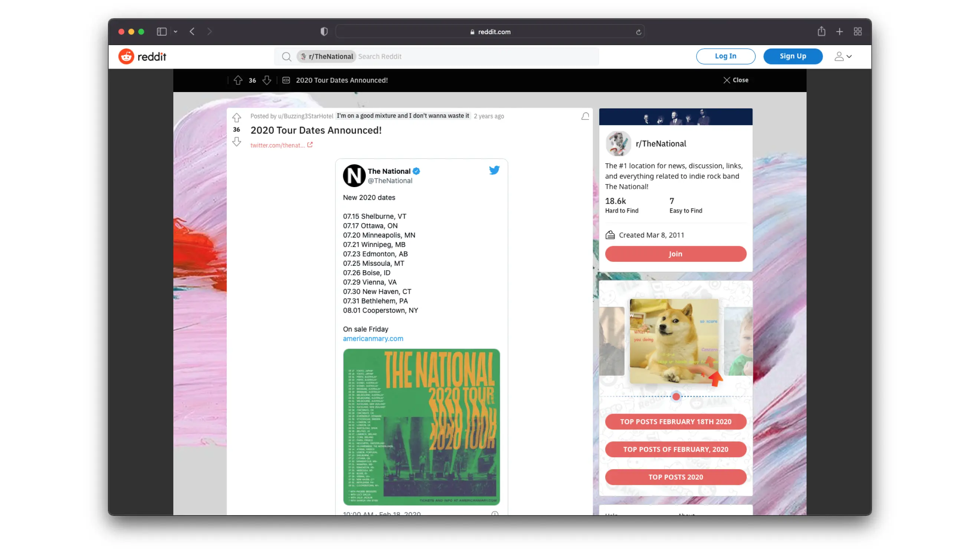This screenshot has width=980, height=552.
Task: Open the user account dropdown menu
Action: point(843,56)
